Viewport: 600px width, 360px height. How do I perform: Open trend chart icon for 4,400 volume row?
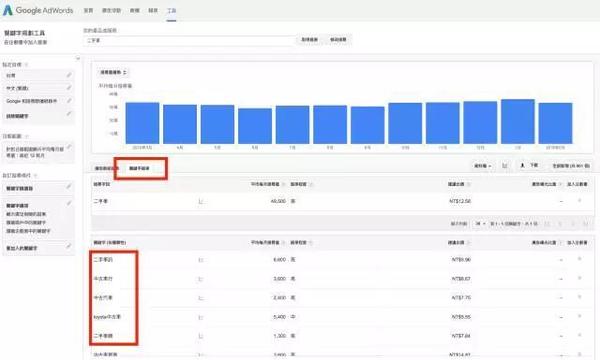coord(201,260)
